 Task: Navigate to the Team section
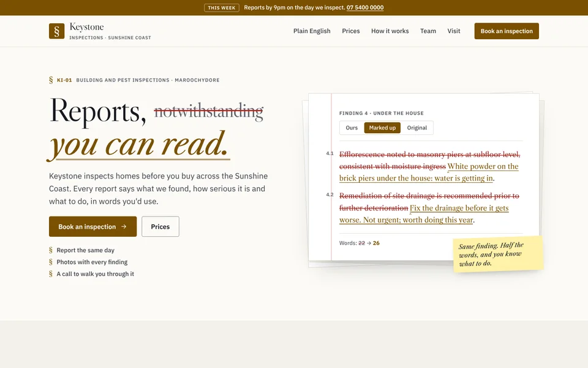[428, 31]
